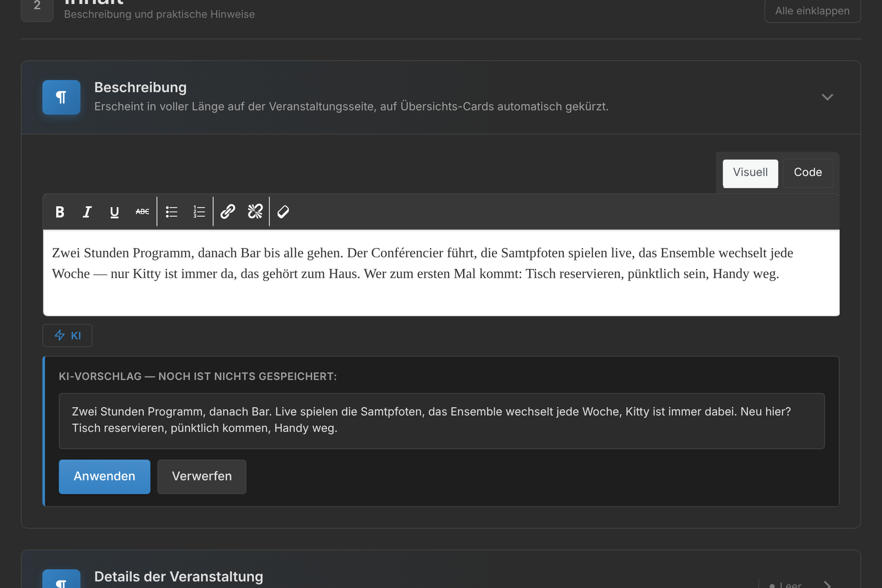Click the 'Erscheint in voller Länge' helper text
882x588 pixels.
tap(351, 106)
